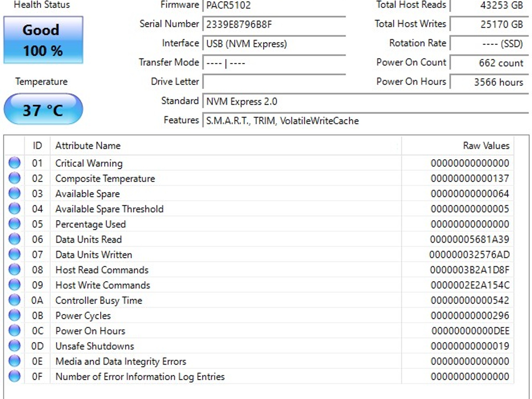Click the raw value 0000000000019
This screenshot has height=399, width=532.
470,346
